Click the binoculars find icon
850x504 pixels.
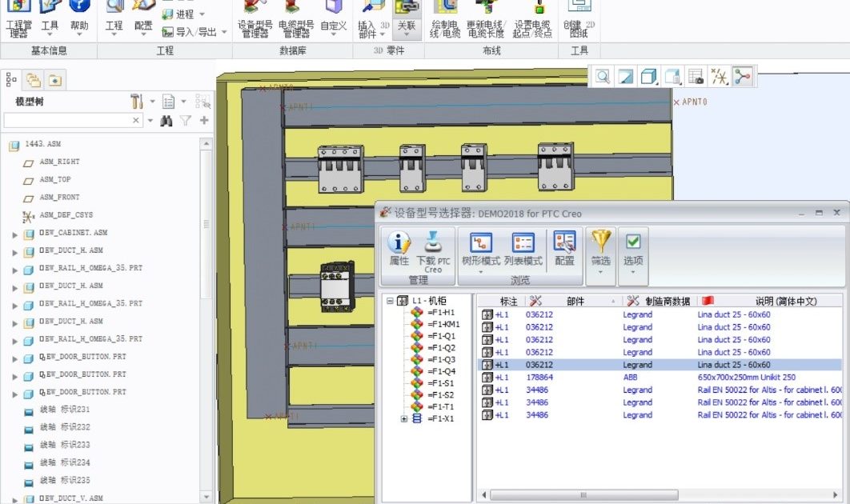166,120
